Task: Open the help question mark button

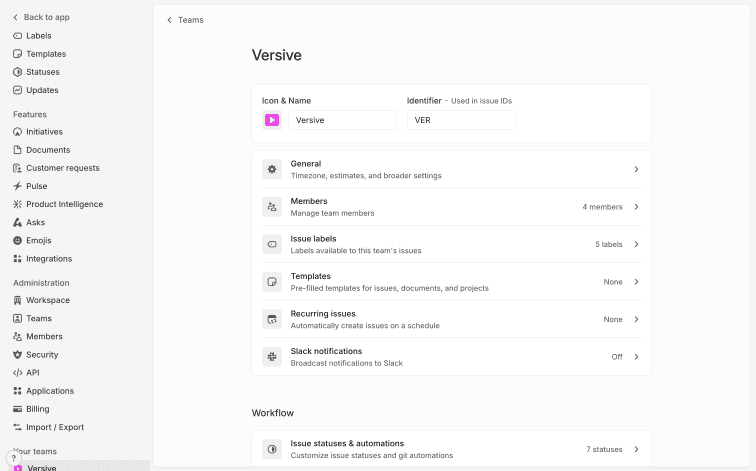Action: (x=13, y=458)
